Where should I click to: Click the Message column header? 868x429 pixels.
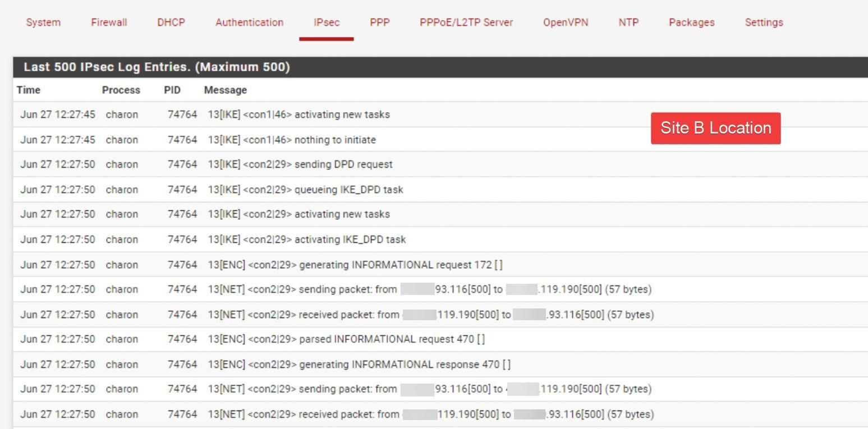(x=226, y=90)
